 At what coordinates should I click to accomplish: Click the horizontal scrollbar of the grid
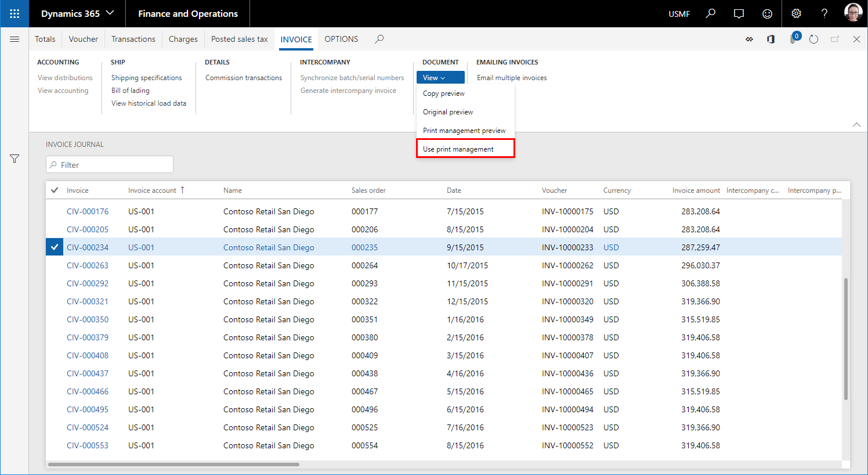173,465
